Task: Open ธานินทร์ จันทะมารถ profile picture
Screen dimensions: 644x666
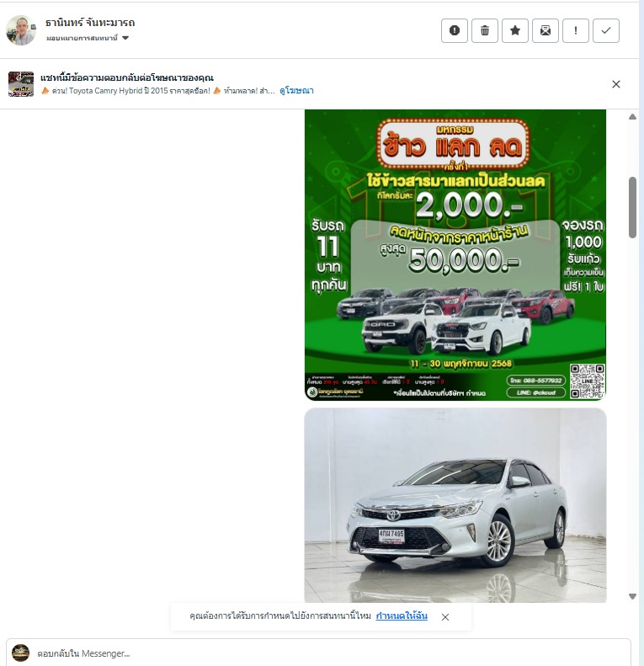Action: (21, 30)
